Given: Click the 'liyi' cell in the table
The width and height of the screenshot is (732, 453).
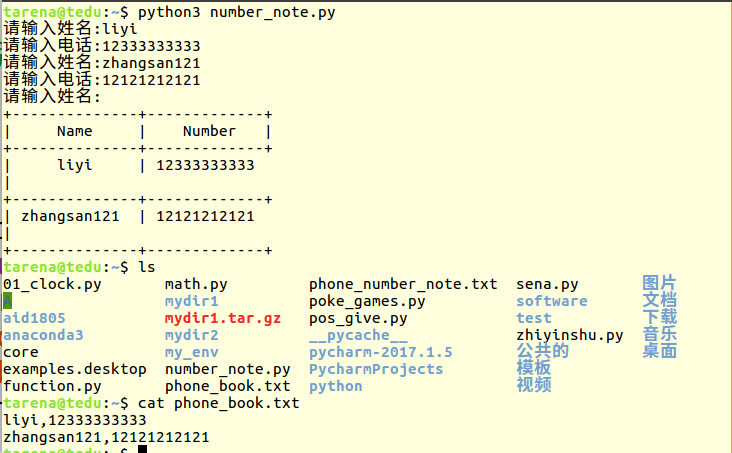Looking at the screenshot, I should coord(75,165).
